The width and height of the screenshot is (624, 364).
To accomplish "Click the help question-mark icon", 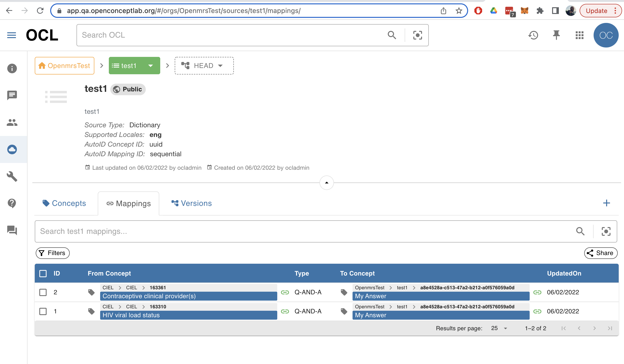I will pyautogui.click(x=12, y=203).
